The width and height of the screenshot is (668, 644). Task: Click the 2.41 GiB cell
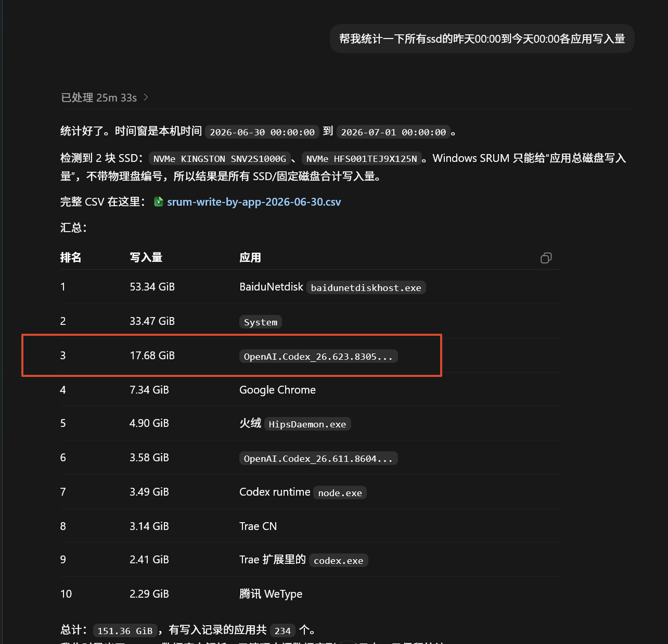(149, 560)
